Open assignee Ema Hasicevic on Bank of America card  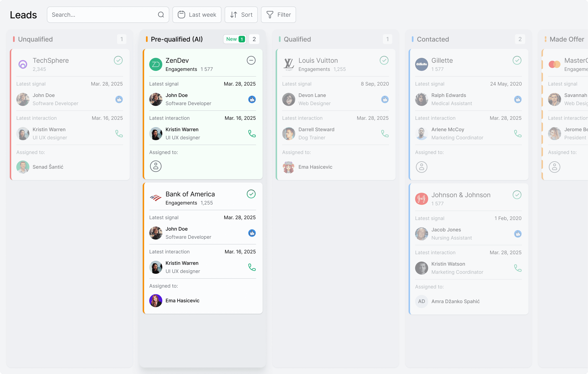click(182, 301)
